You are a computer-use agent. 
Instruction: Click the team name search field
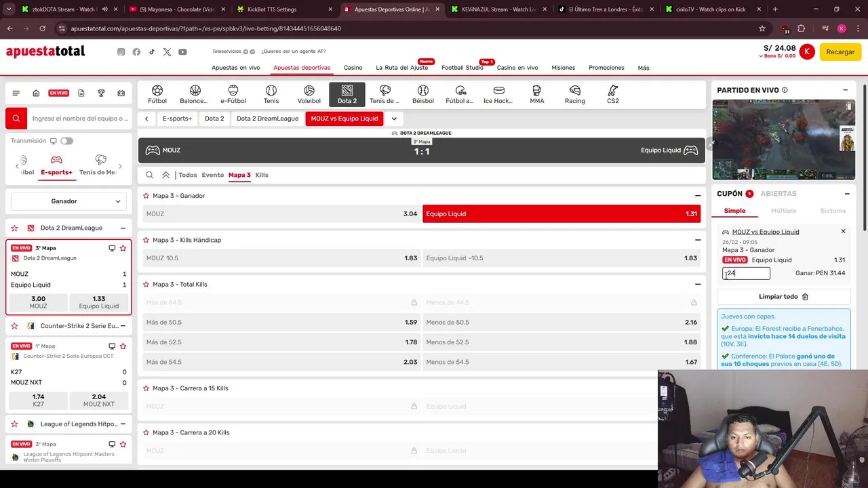80,119
